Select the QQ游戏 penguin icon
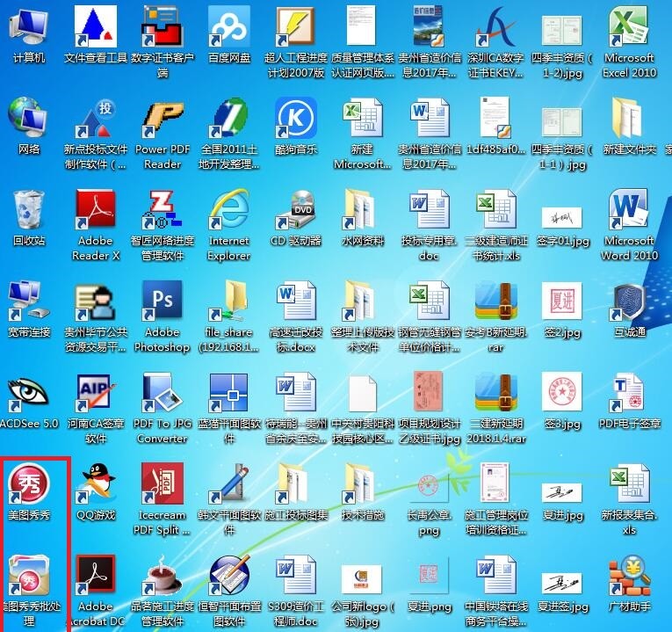The width and height of the screenshot is (672, 632). click(x=96, y=483)
